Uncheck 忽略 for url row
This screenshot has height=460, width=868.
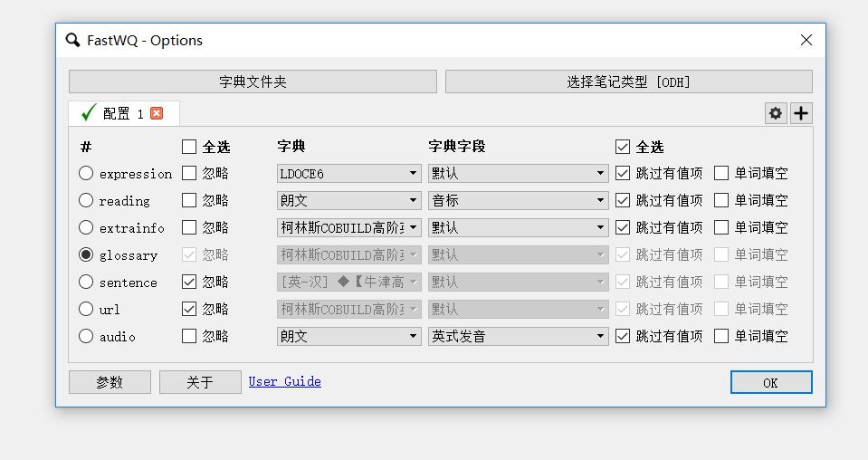(x=189, y=309)
